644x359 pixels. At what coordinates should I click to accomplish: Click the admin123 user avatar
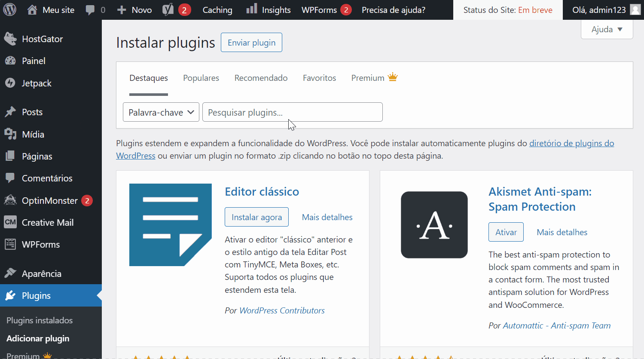click(635, 9)
